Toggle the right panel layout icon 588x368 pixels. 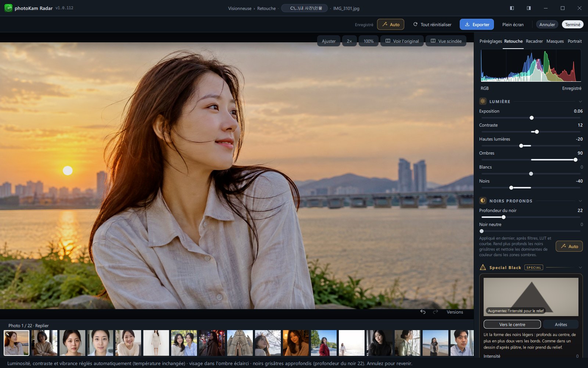pos(529,8)
